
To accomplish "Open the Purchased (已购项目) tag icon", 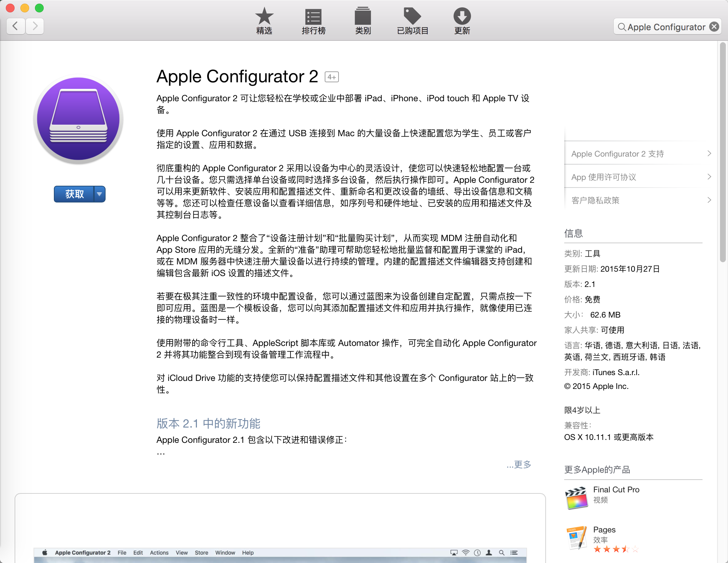I will pos(412,17).
